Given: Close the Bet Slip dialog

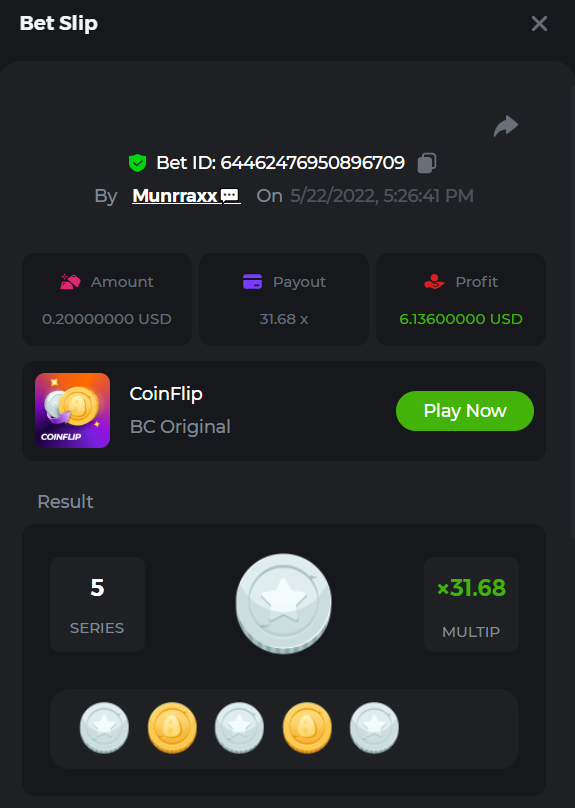Looking at the screenshot, I should pyautogui.click(x=539, y=23).
